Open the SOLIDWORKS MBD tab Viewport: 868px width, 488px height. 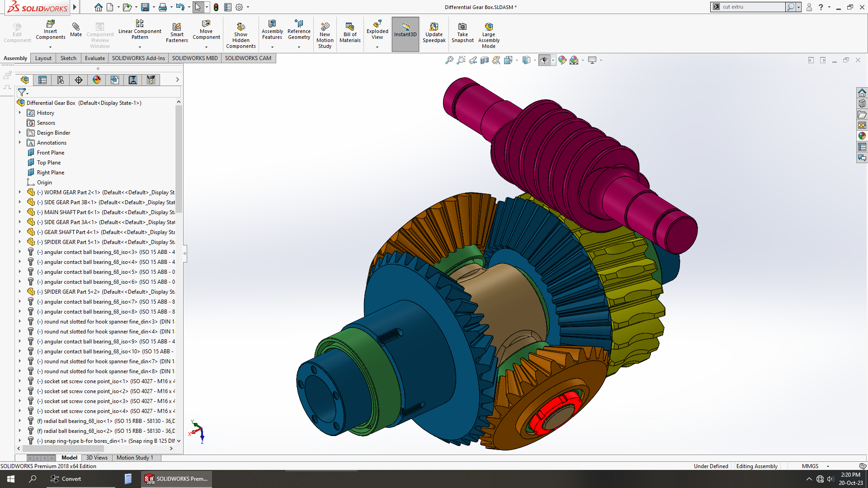click(195, 58)
